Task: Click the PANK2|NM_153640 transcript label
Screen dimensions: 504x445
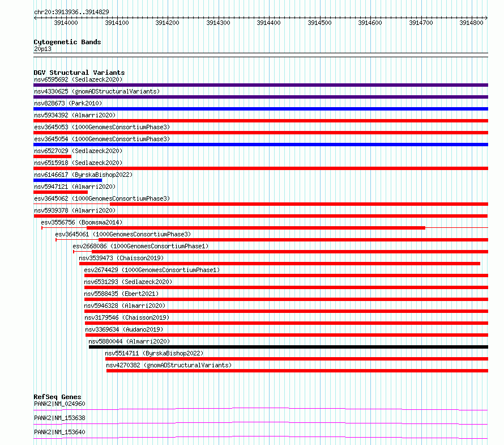Action: (x=59, y=432)
